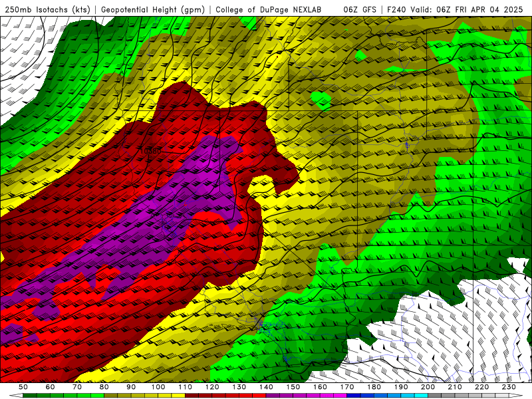The width and height of the screenshot is (532, 399).
Task: Click the '230' value on the color scale
Action: pos(509,387)
